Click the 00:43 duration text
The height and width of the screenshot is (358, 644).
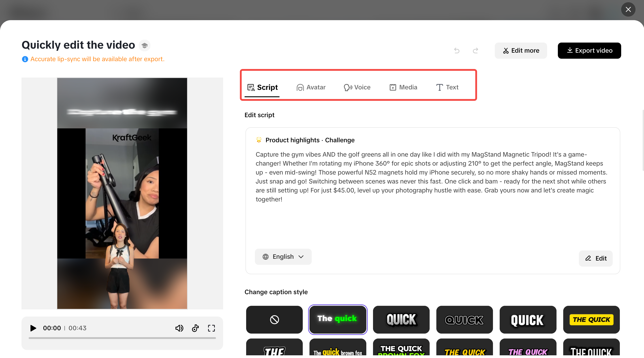[x=77, y=328]
